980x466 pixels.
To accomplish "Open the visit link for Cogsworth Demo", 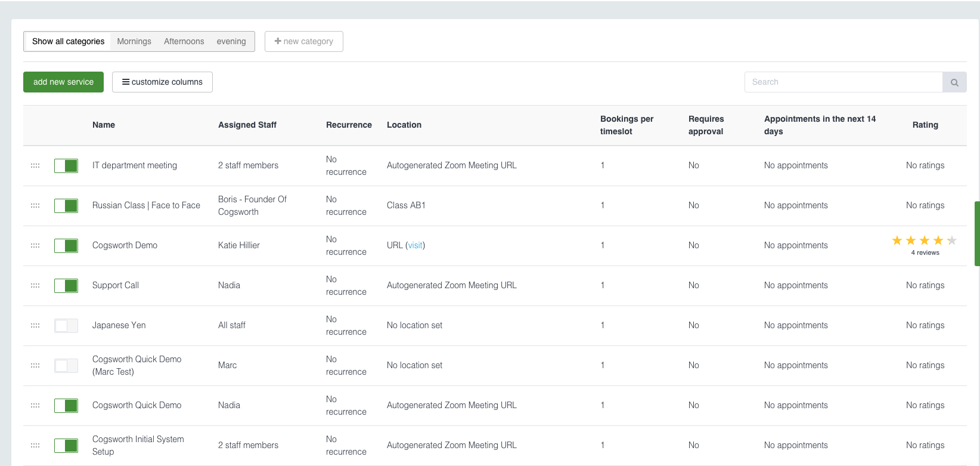I will click(415, 245).
